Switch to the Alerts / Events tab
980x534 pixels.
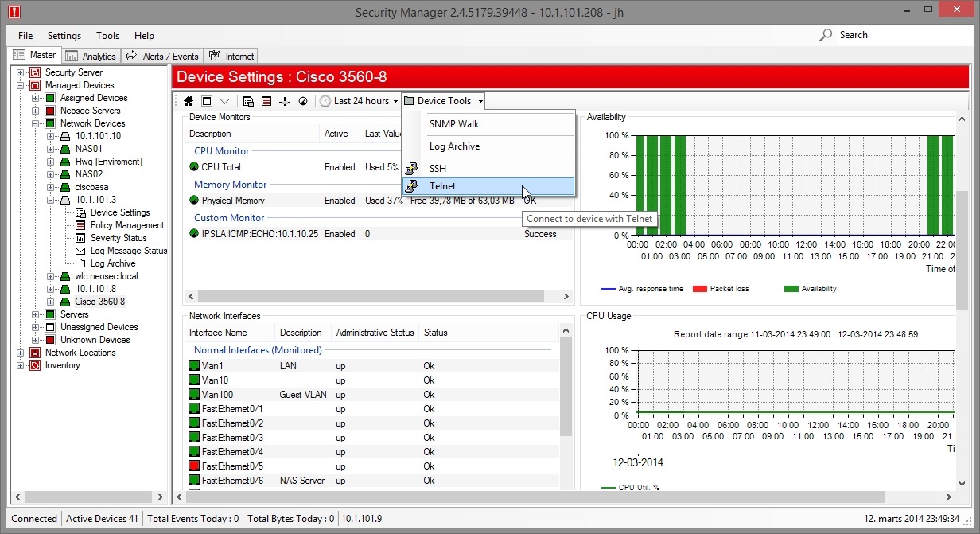tap(162, 56)
